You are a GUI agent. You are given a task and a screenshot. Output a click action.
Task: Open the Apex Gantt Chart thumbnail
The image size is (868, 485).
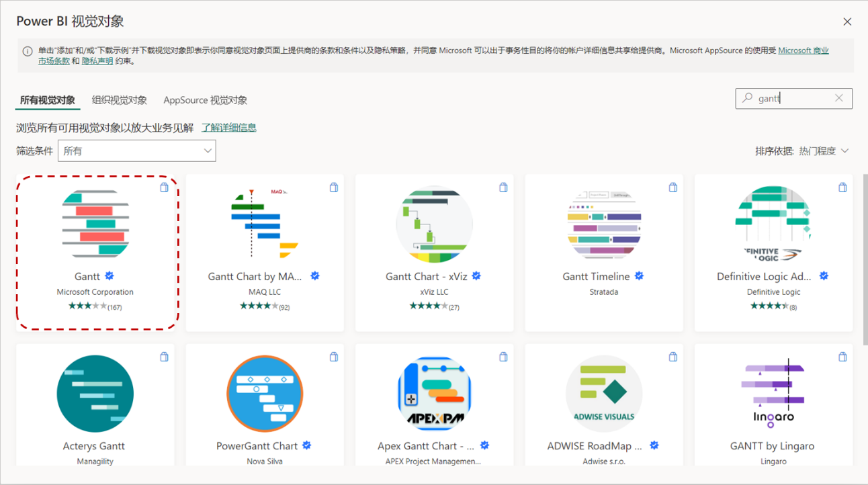tap(434, 394)
